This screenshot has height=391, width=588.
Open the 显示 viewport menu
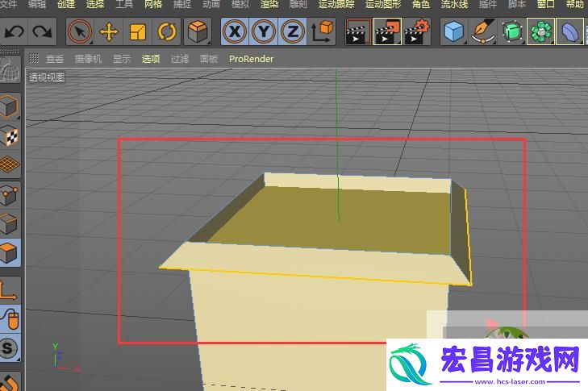tap(122, 59)
